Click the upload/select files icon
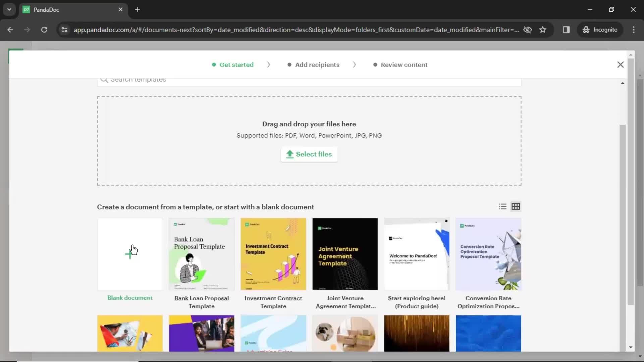This screenshot has width=644, height=362. [x=289, y=154]
